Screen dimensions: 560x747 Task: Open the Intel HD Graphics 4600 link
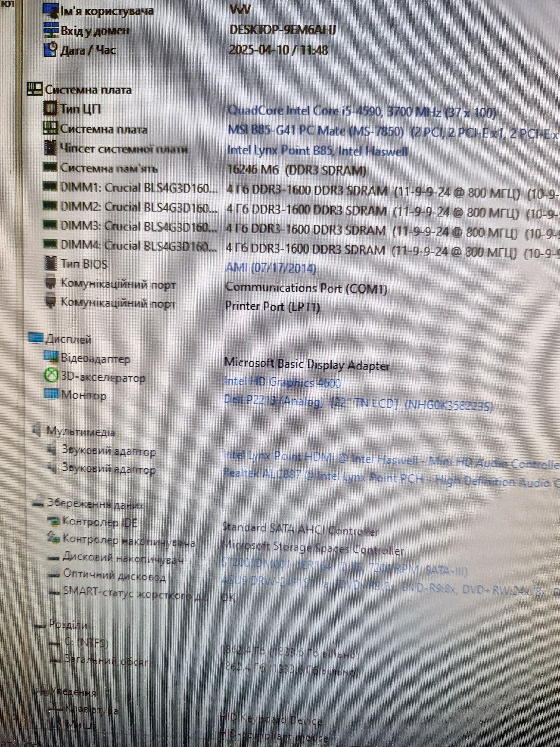[x=282, y=382]
